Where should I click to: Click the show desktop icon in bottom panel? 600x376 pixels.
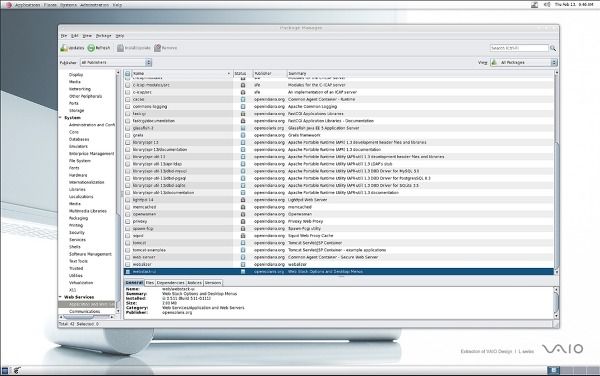(5, 370)
